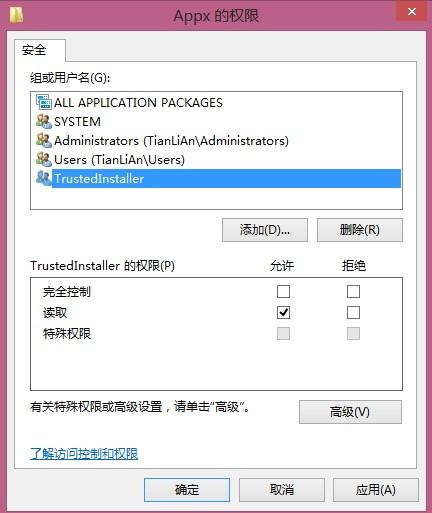Viewport: 432px width, 513px height.
Task: Tick the deny checkbox for 读取
Action: tap(353, 313)
